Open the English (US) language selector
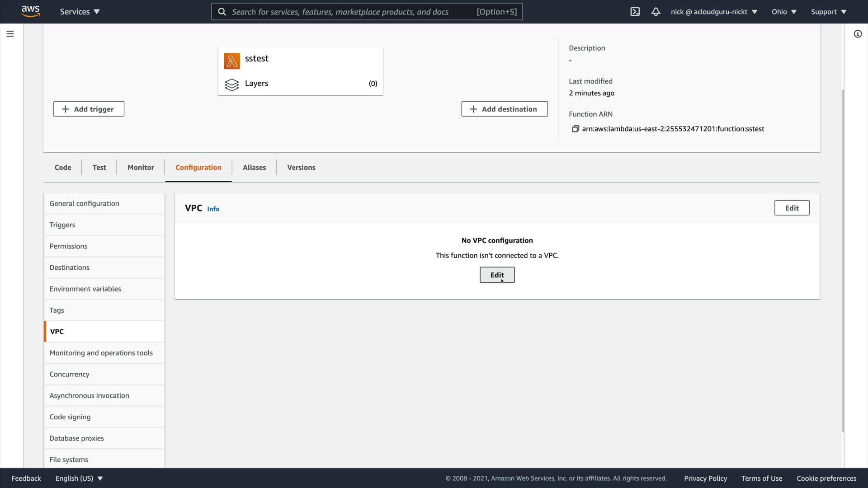Image resolution: width=868 pixels, height=488 pixels. coord(79,478)
